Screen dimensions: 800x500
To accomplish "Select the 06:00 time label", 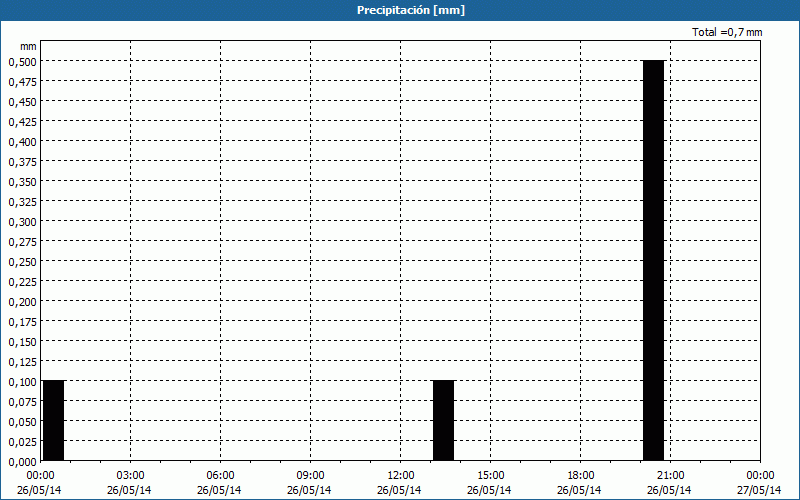I will (x=220, y=476).
